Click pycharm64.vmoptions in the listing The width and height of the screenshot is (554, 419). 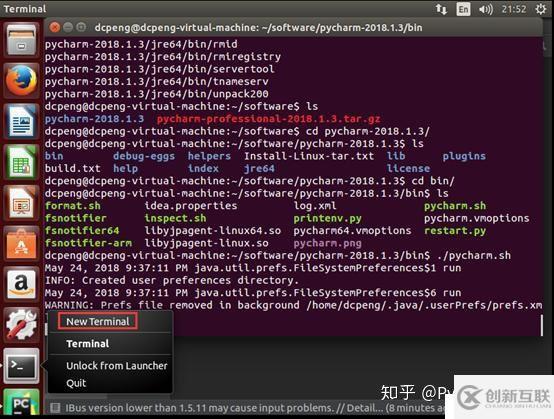(352, 231)
